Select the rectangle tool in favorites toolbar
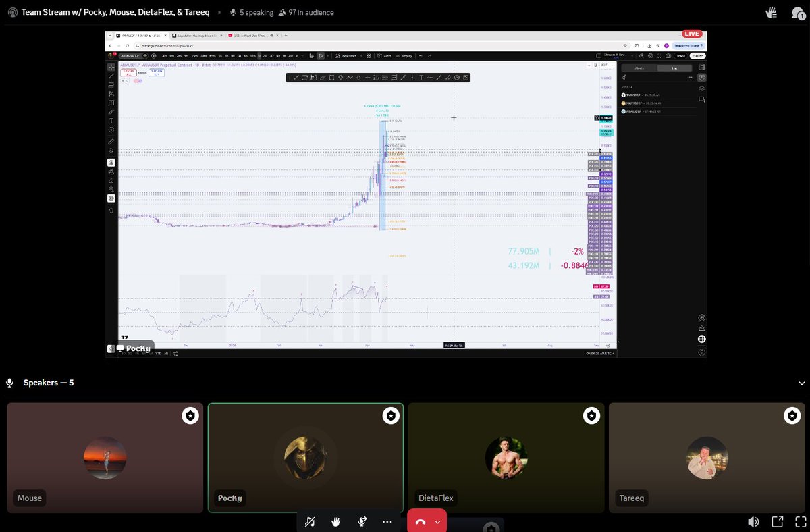This screenshot has width=810, height=532. (x=331, y=78)
